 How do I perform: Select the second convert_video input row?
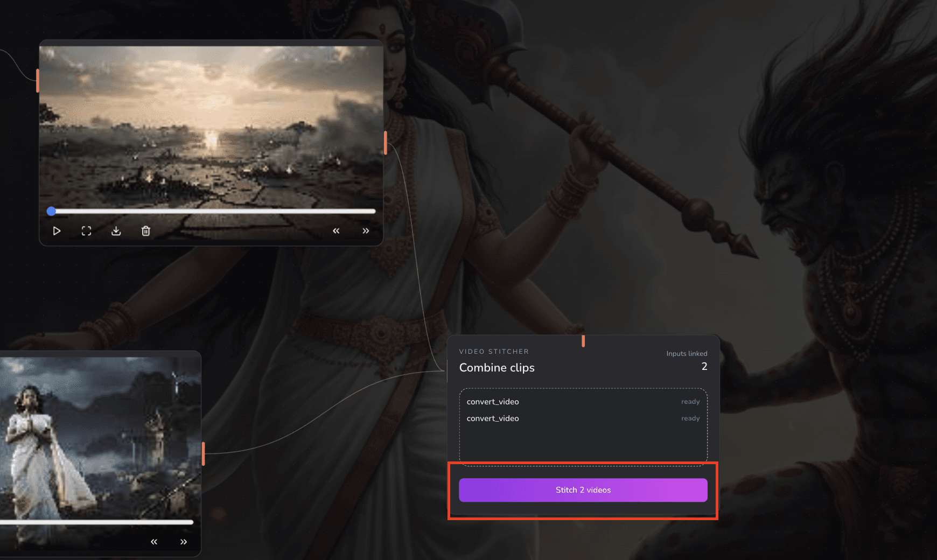click(583, 418)
